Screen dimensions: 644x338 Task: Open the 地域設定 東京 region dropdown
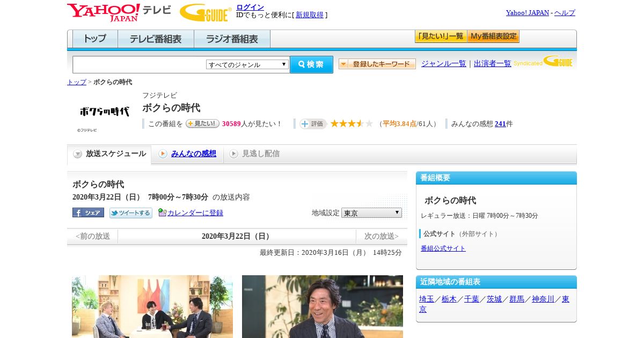[x=371, y=213]
